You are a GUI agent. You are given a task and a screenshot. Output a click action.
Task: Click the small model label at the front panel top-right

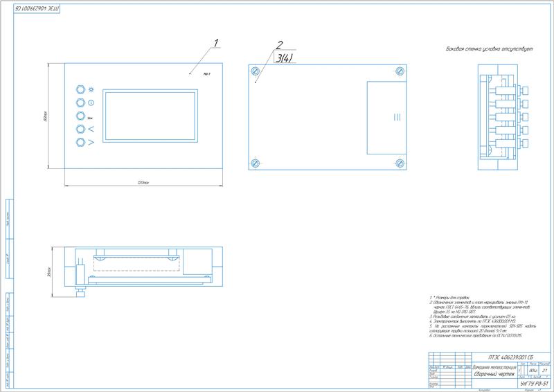pos(207,74)
